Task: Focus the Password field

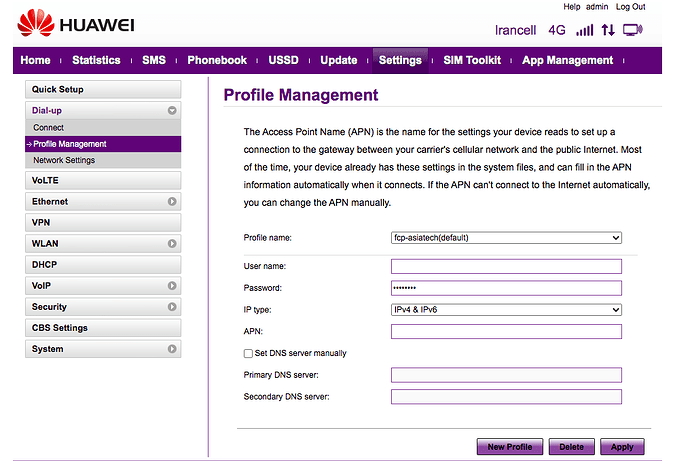Action: point(506,288)
